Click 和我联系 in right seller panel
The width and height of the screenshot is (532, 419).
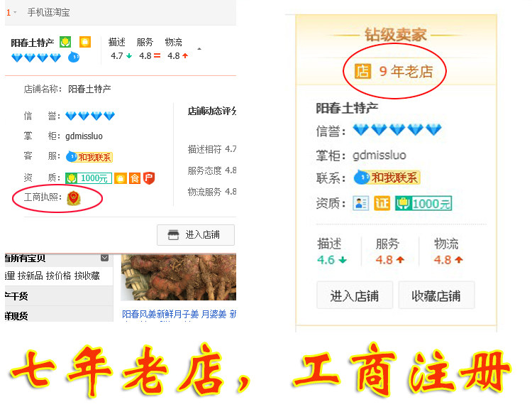(387, 178)
